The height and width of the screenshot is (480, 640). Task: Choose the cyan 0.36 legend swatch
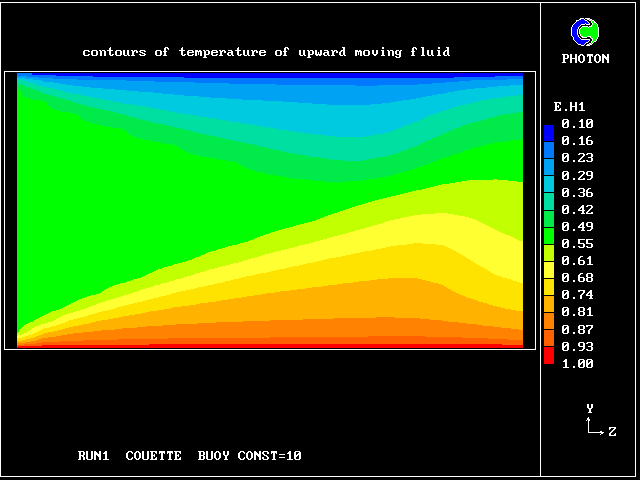click(548, 191)
